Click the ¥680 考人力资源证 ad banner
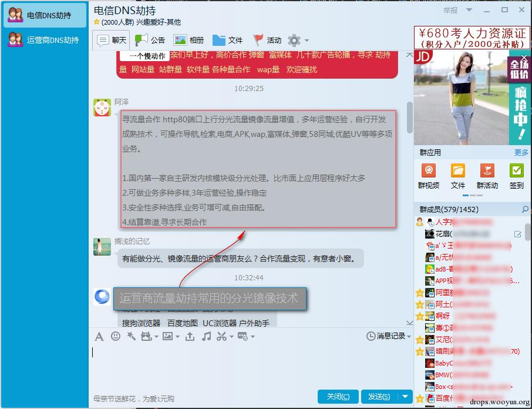Screen dimensions: 532x409 [472, 38]
